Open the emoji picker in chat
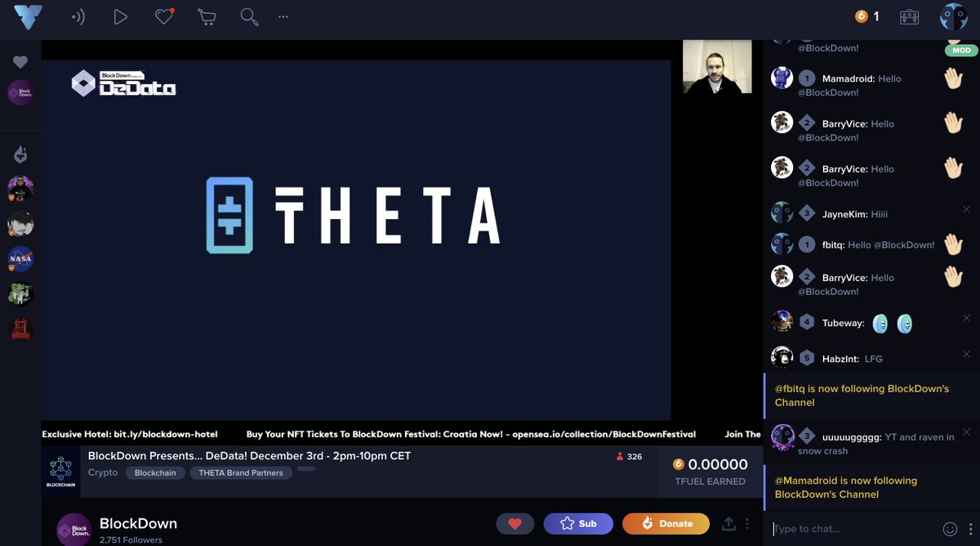 click(950, 529)
